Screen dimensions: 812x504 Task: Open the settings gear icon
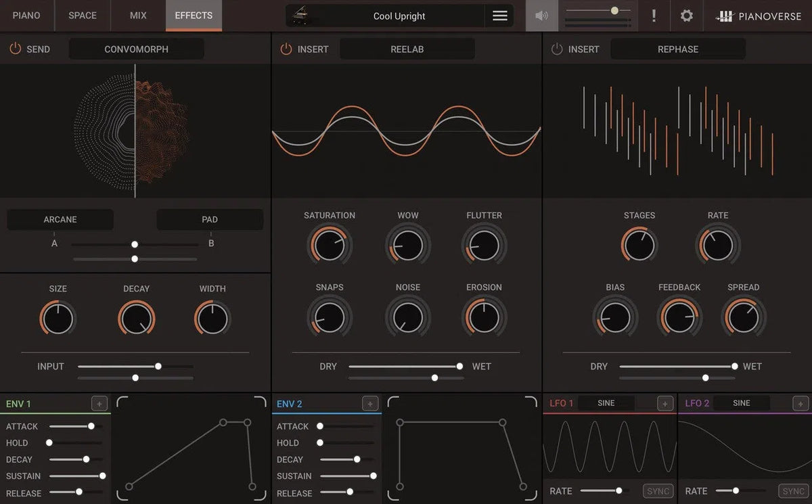[x=686, y=16]
